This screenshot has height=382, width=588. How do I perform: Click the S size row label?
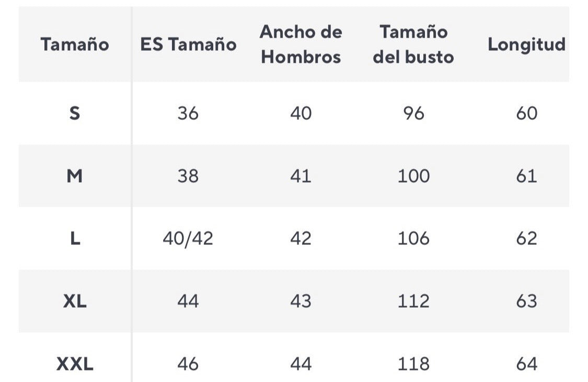[x=75, y=113]
